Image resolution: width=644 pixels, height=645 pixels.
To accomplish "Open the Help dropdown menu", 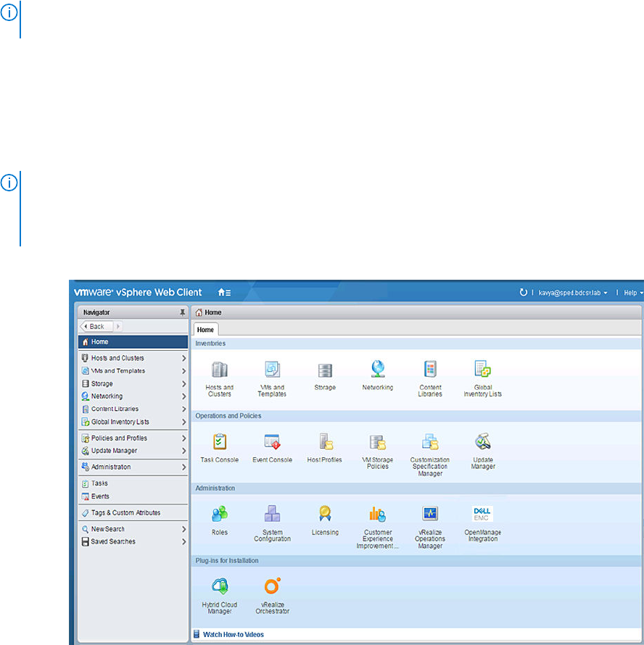I will [633, 293].
